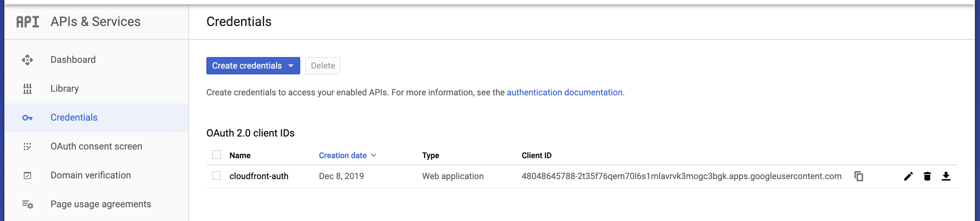This screenshot has height=221, width=980.
Task: Select Credentials in the sidebar
Action: click(x=97, y=118)
